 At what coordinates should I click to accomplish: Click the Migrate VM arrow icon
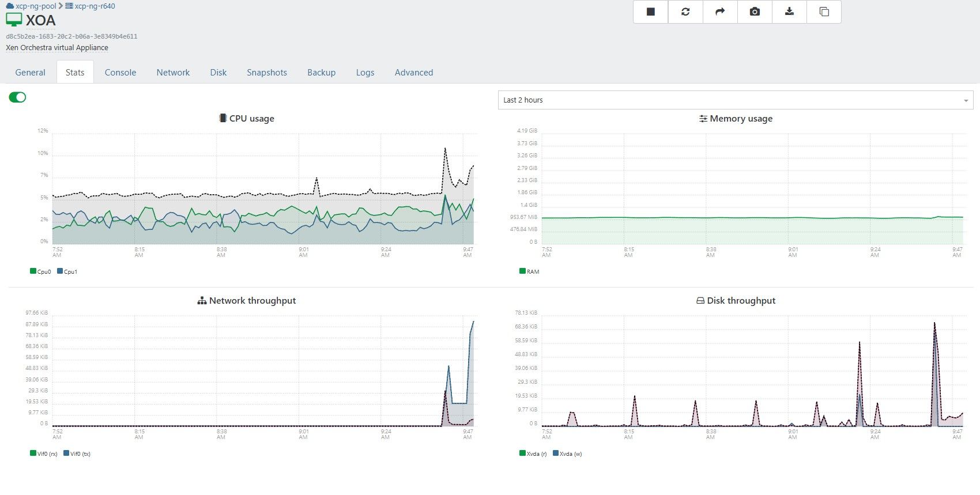(720, 12)
